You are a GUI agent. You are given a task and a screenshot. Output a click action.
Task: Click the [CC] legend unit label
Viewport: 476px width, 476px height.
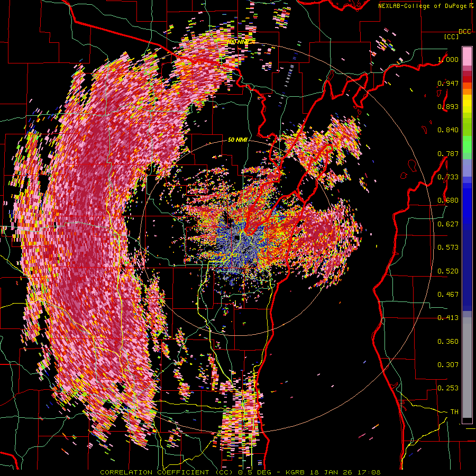point(452,36)
